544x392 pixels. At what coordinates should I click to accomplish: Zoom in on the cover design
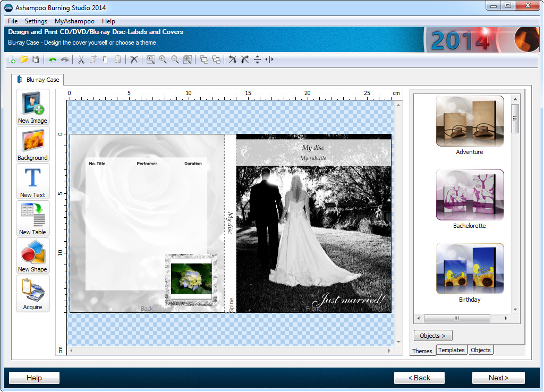point(163,59)
